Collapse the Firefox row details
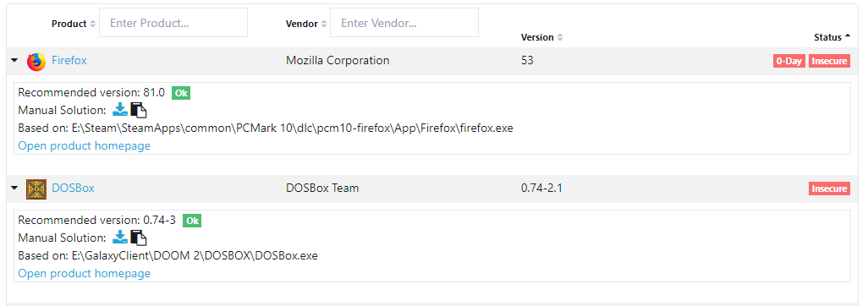This screenshot has width=868, height=306. (15, 61)
